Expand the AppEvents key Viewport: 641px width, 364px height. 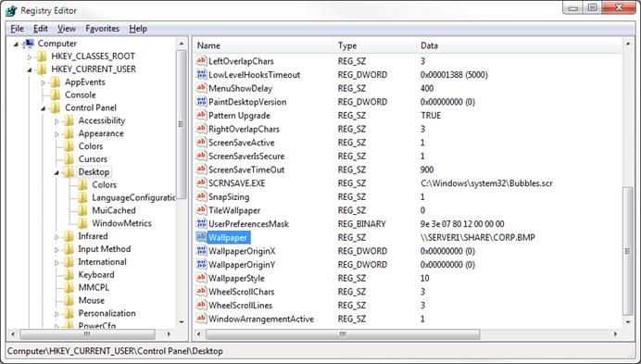(x=43, y=82)
